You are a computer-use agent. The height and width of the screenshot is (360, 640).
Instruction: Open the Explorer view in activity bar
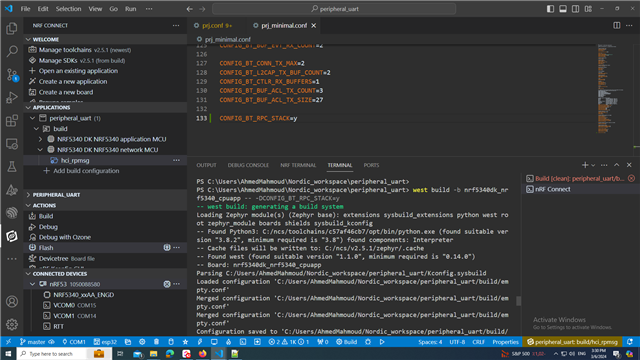click(x=12, y=28)
